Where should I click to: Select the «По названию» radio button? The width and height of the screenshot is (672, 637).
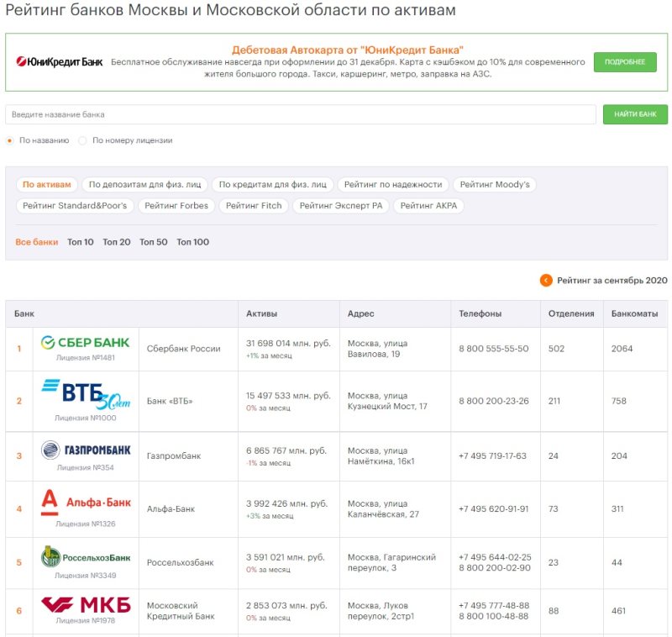click(x=10, y=140)
